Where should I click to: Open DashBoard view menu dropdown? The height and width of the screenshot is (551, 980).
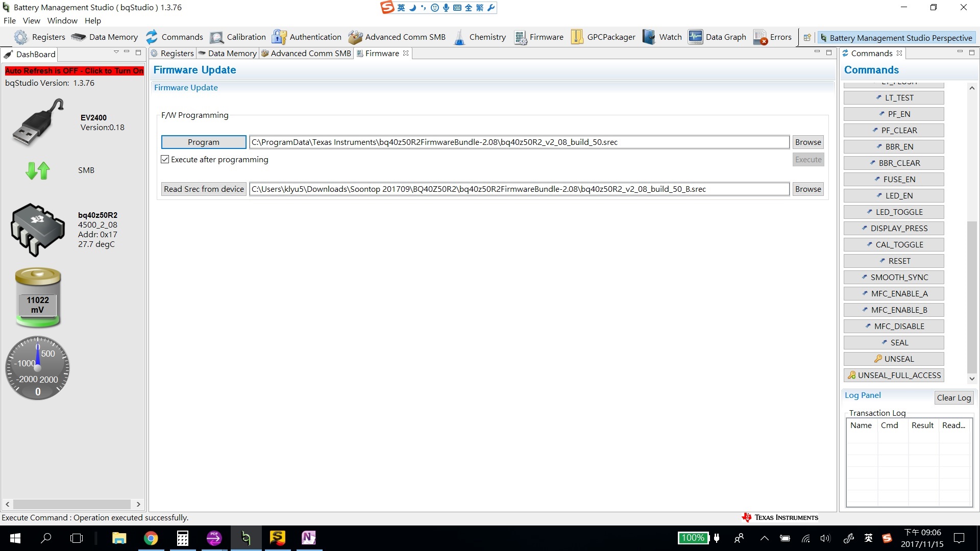click(x=116, y=52)
